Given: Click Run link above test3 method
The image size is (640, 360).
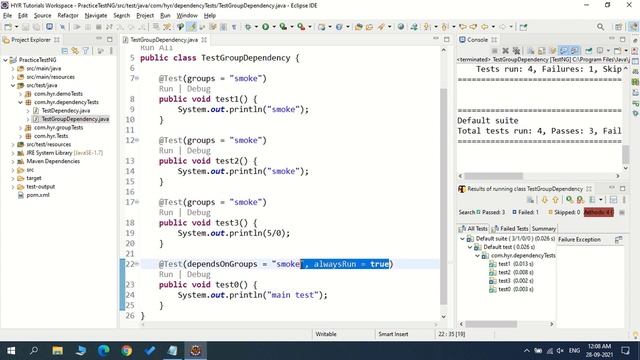Looking at the screenshot, I should [x=166, y=213].
